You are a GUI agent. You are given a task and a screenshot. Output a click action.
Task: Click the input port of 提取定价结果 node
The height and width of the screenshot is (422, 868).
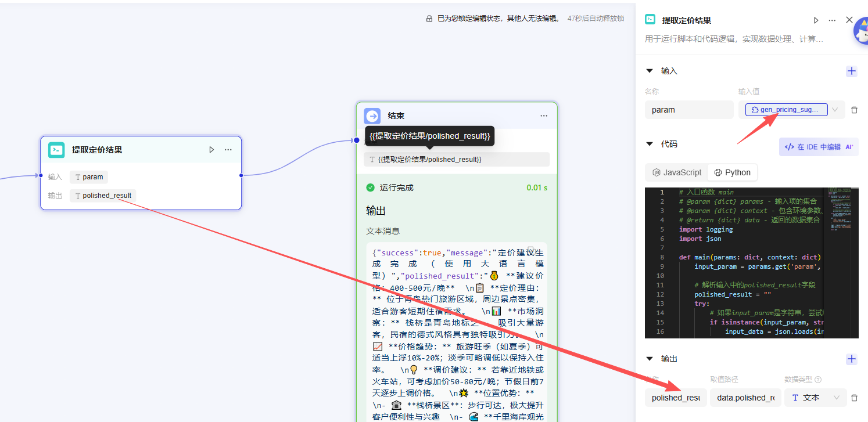(x=41, y=175)
